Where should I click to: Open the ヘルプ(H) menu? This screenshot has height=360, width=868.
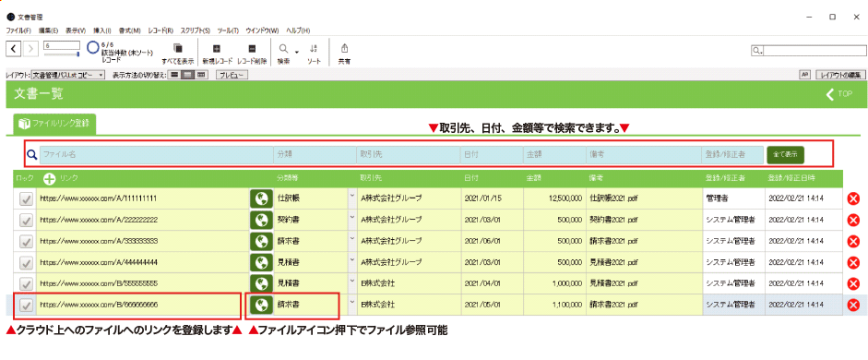click(x=298, y=30)
